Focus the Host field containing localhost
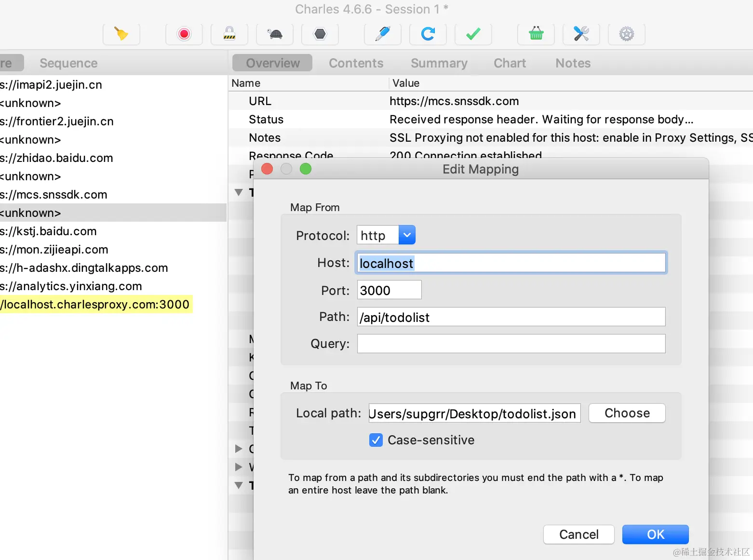Screen dimensions: 753x560 point(511,263)
